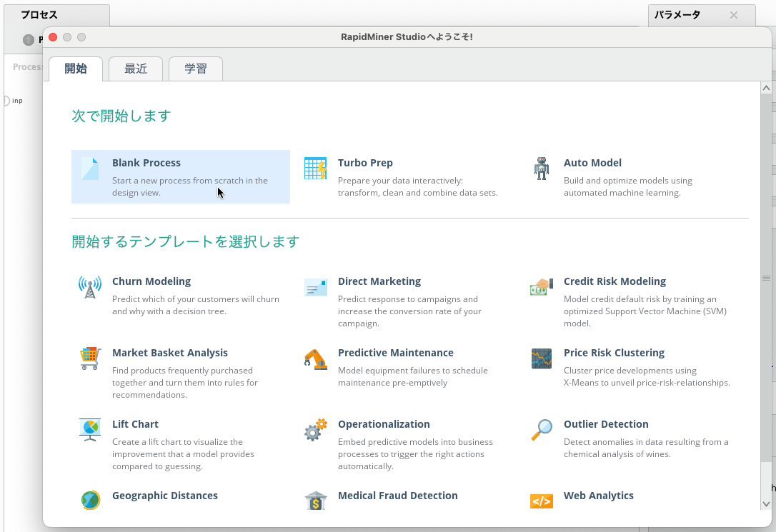Click the Turbo Prep description text

click(x=418, y=187)
